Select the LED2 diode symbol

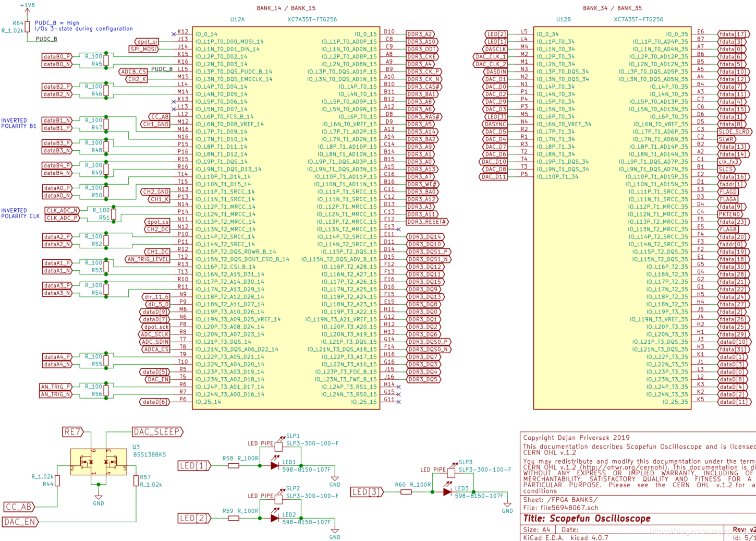click(275, 518)
